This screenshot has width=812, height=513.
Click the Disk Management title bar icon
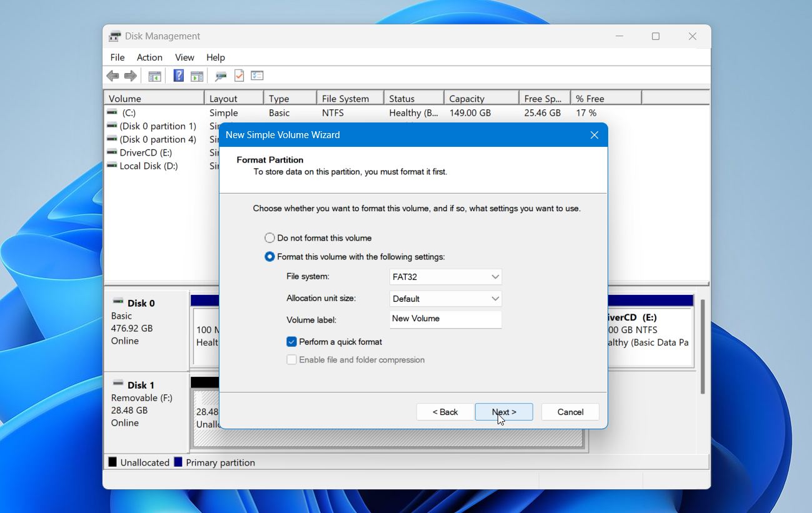coord(115,36)
